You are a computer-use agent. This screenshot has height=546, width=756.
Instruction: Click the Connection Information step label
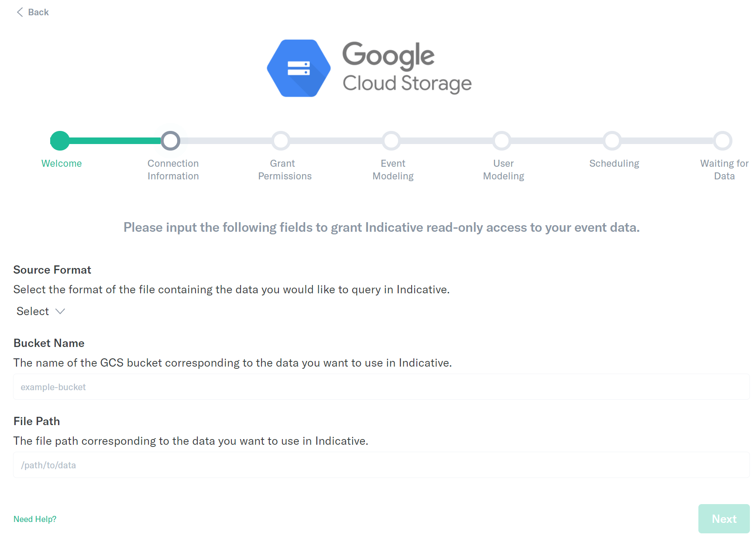[x=173, y=170]
